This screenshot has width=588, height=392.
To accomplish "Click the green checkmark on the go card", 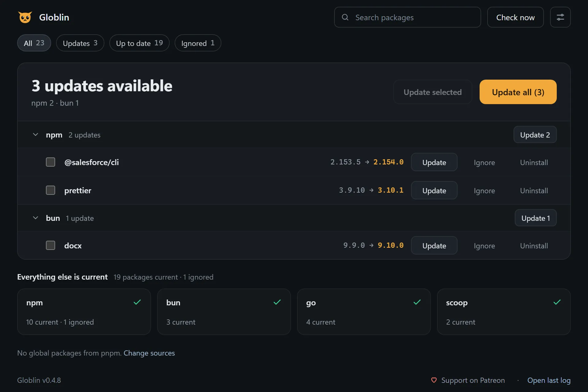I will [417, 302].
